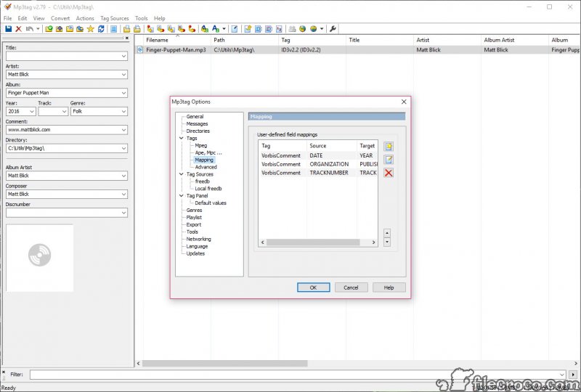Image resolution: width=581 pixels, height=392 pixels.
Task: Open the Edit menu
Action: (x=23, y=18)
